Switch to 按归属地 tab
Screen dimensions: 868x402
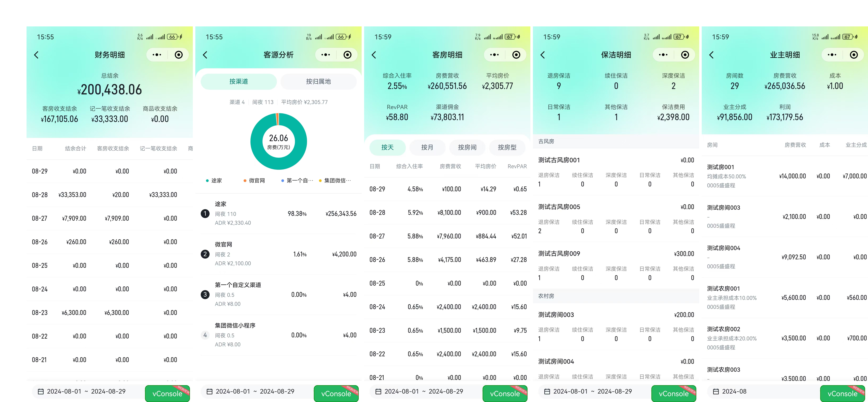(318, 82)
